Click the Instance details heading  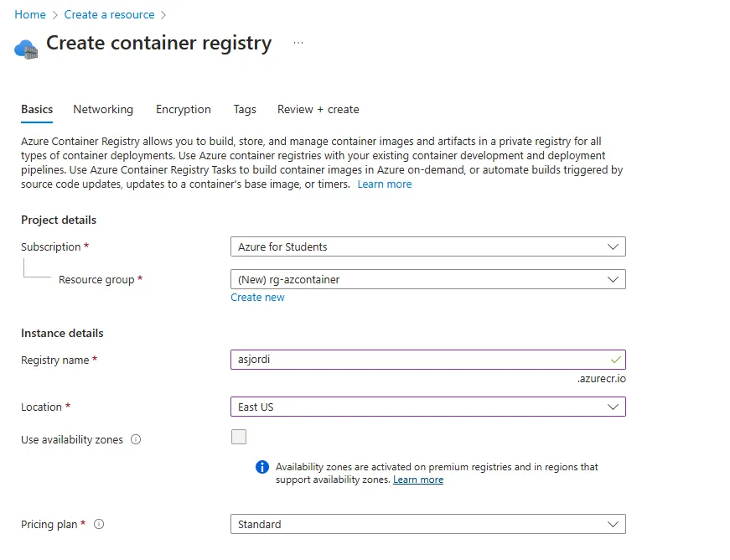(62, 334)
